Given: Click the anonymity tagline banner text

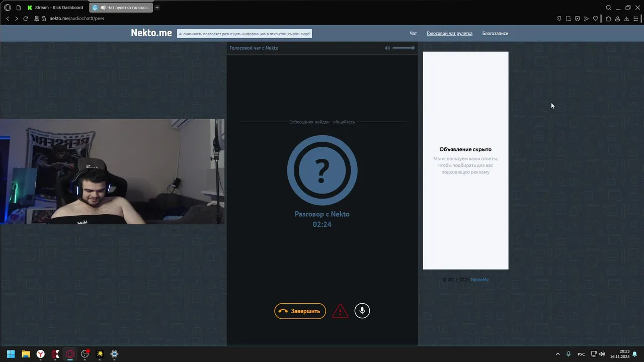Looking at the screenshot, I should (x=245, y=34).
